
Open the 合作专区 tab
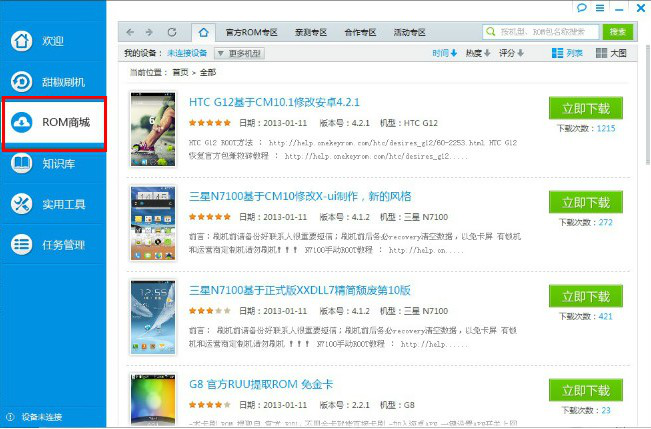(360, 32)
